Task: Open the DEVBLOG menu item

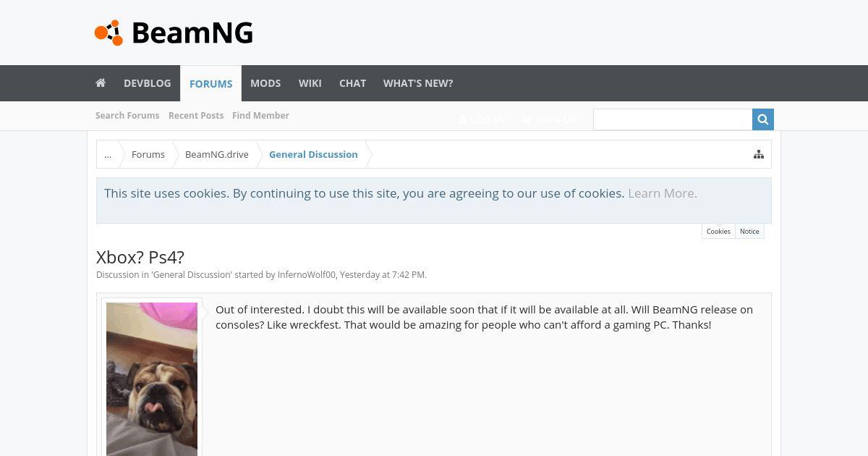Action: 148,83
